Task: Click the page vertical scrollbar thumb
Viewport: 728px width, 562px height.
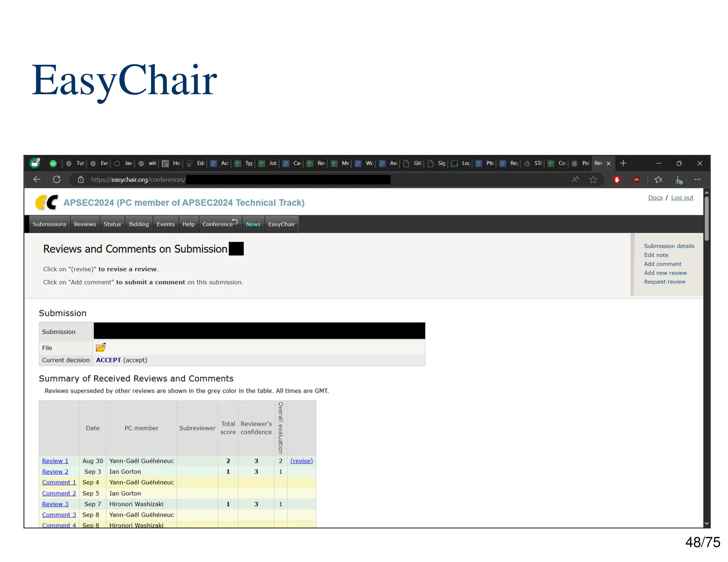Action: 707,218
